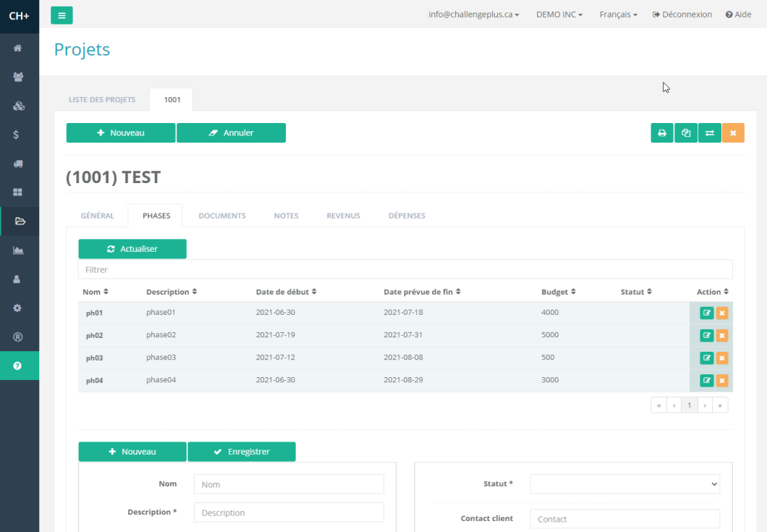The width and height of the screenshot is (767, 532).
Task: Go to the Liste des projets tab
Action: (102, 100)
